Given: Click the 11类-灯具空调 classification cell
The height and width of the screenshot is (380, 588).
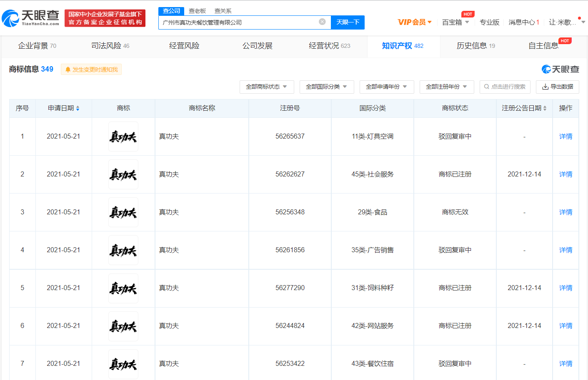Looking at the screenshot, I should (x=373, y=137).
